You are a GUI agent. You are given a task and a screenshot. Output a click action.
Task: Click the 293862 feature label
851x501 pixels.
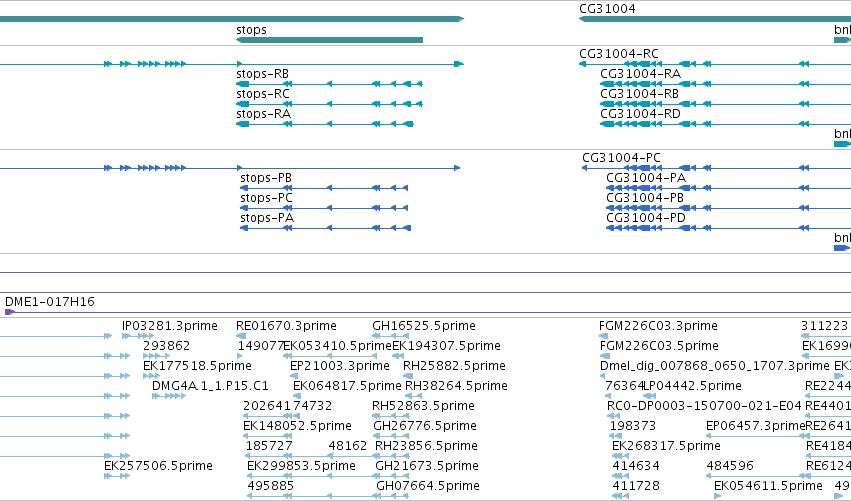(x=167, y=346)
